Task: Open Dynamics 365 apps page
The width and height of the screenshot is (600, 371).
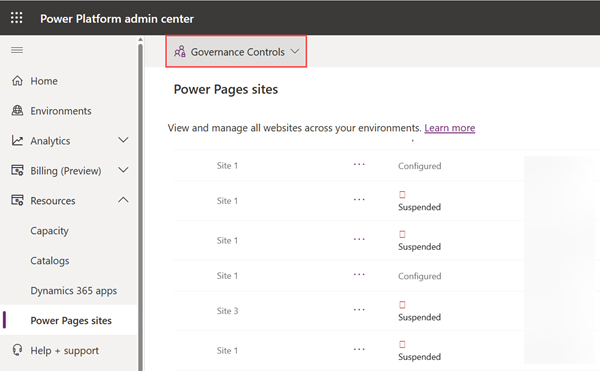Action: (x=74, y=291)
